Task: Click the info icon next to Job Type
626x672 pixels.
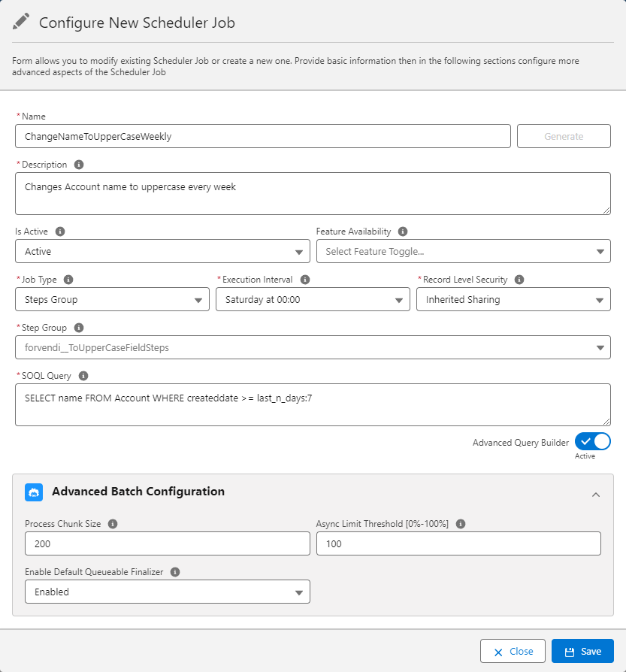Action: [68, 279]
